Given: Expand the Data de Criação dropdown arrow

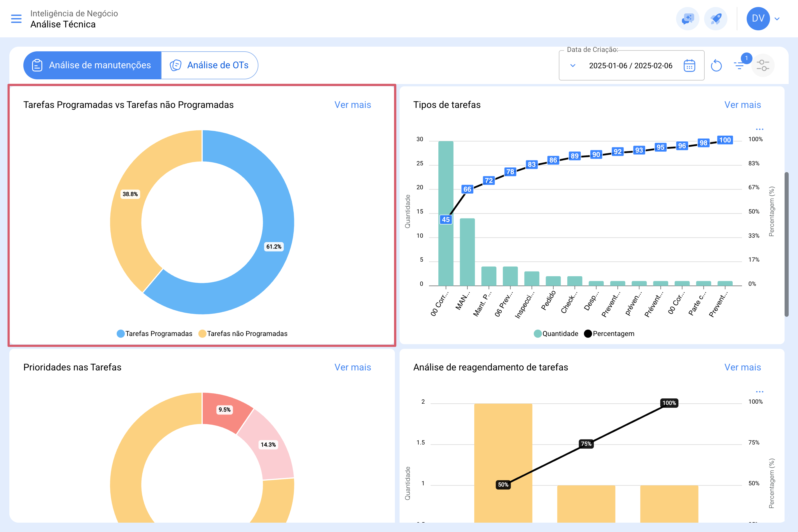Looking at the screenshot, I should pyautogui.click(x=573, y=66).
